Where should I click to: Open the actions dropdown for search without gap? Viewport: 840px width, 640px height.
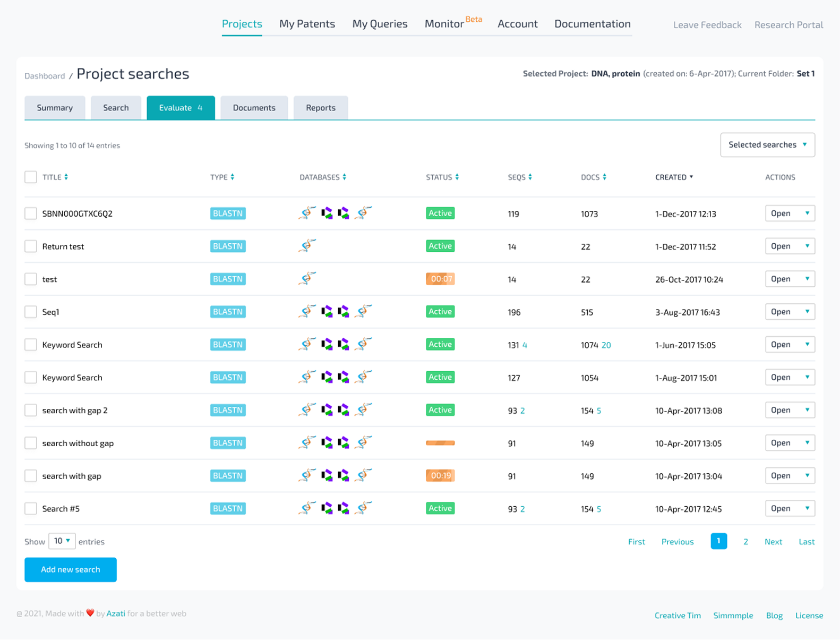click(790, 443)
